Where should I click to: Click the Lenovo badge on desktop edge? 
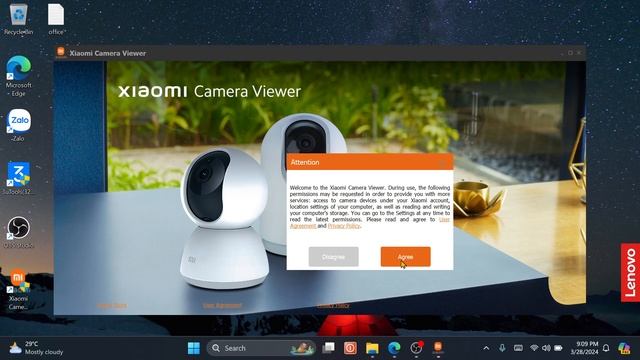[x=630, y=273]
